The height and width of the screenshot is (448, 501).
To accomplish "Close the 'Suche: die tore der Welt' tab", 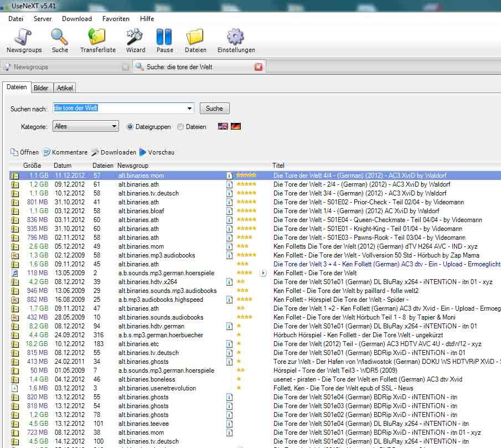I will (x=259, y=67).
